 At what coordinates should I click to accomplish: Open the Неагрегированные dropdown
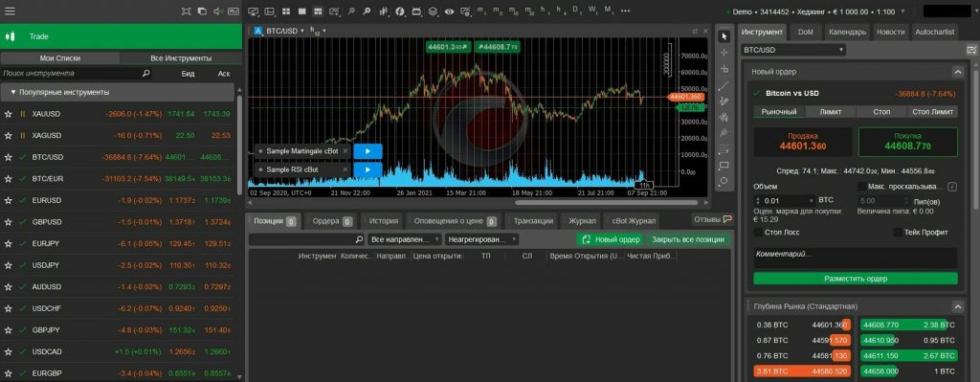[x=481, y=239]
